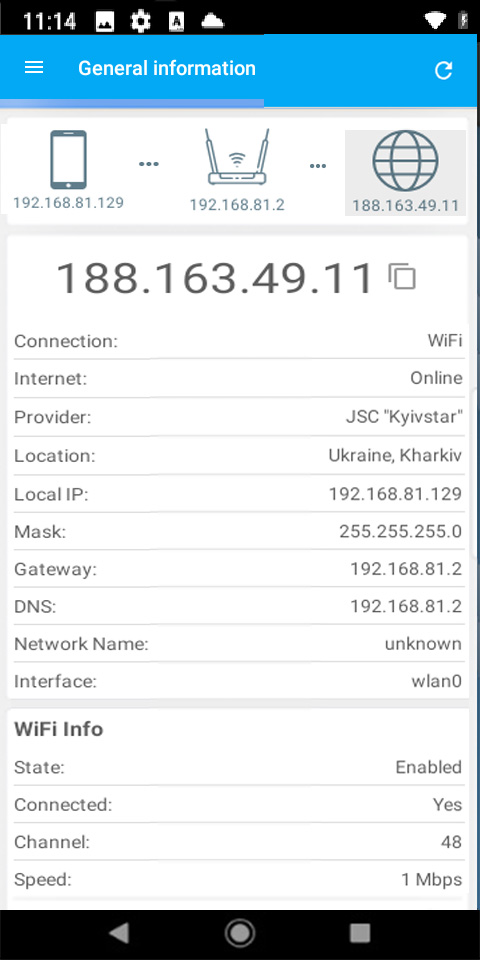Screen dimensions: 480x960
Task: Open the settings gear in status bar
Action: [x=140, y=22]
